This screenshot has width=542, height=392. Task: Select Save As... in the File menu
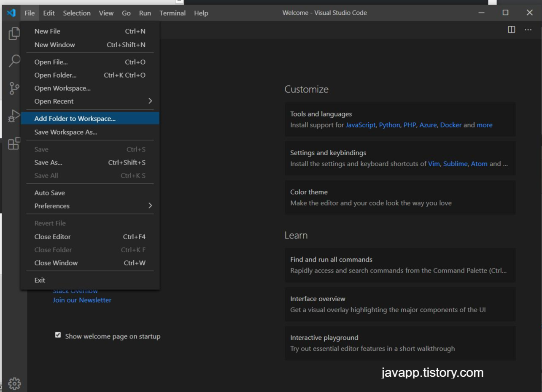click(x=90, y=162)
